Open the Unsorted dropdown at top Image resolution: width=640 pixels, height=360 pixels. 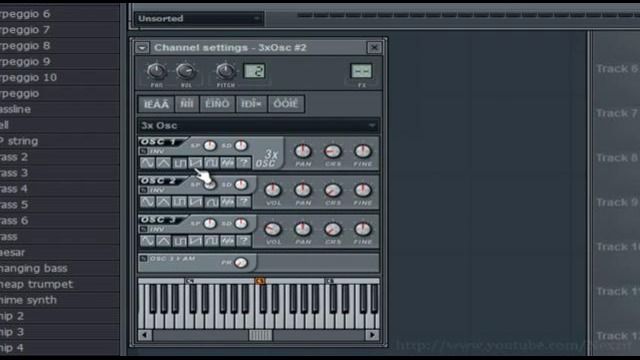coord(199,18)
